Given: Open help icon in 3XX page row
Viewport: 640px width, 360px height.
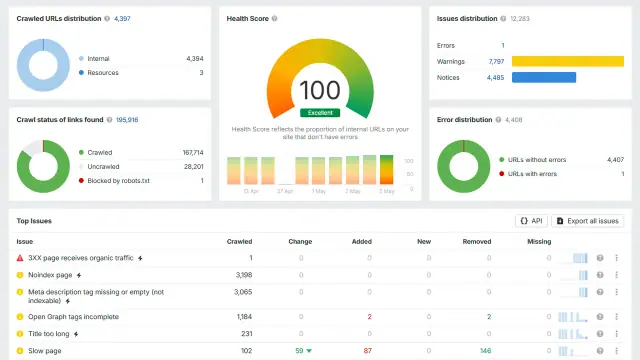Looking at the screenshot, I should (600, 258).
